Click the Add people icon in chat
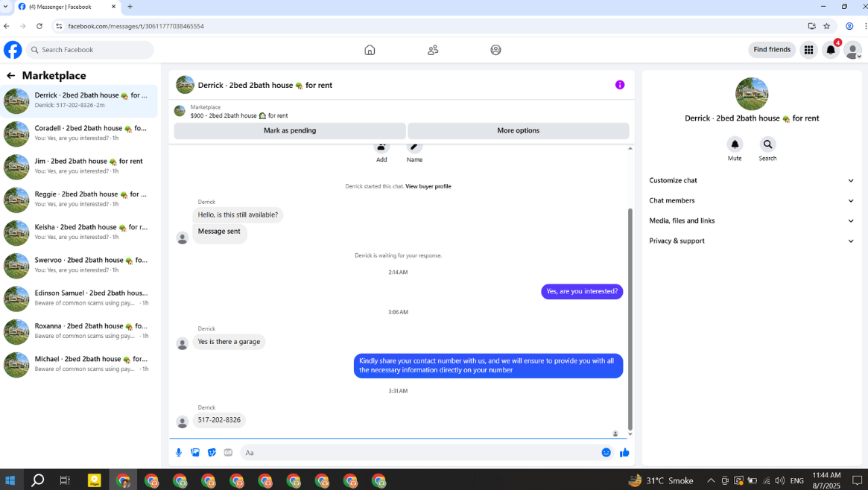This screenshot has width=868, height=490. point(381,147)
